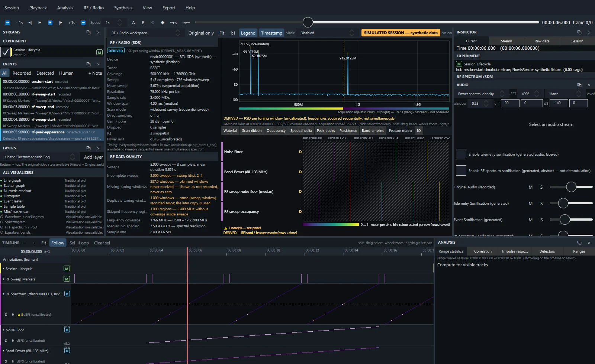Toggle the loop icon in transport bar
Image resolution: width=595 pixels, height=364 pixels.
pos(153,23)
